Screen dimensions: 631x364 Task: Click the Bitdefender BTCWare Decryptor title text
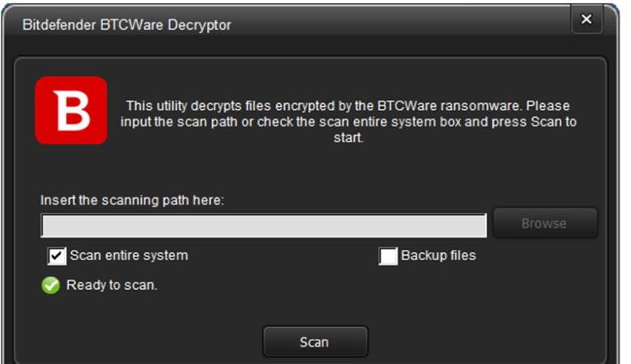pos(127,25)
